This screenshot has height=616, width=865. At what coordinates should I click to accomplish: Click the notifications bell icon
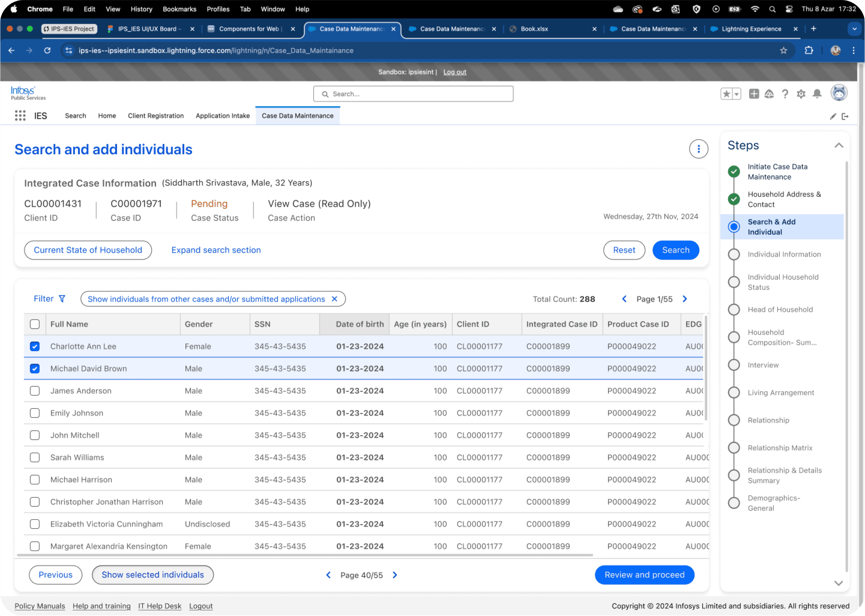tap(817, 94)
